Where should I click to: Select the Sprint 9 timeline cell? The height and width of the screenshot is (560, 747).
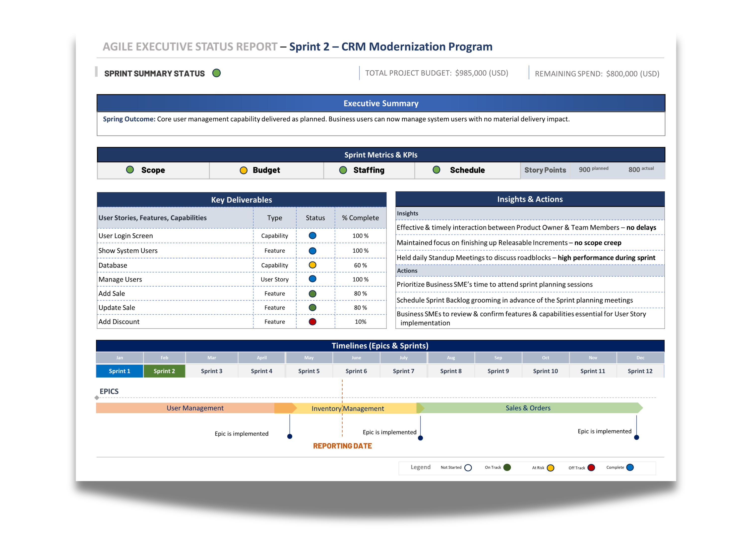(498, 371)
